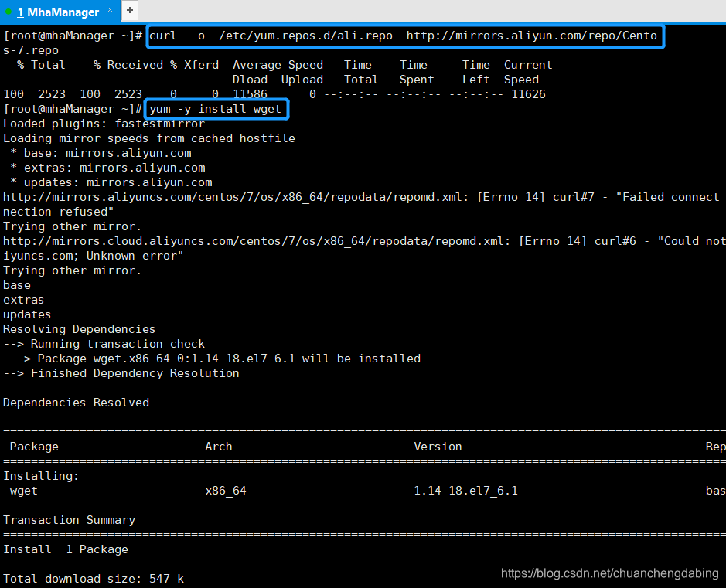726x588 pixels.
Task: Click the line 'Total download size: 547 k'
Action: [x=94, y=579]
